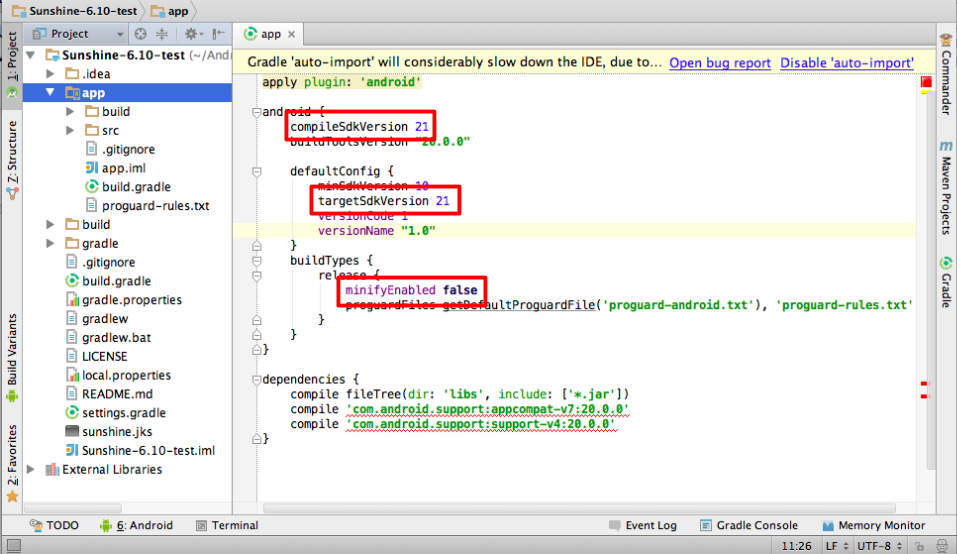Fold the defaultConfig block gutter marker
Screen dimensions: 957x554
[256, 172]
